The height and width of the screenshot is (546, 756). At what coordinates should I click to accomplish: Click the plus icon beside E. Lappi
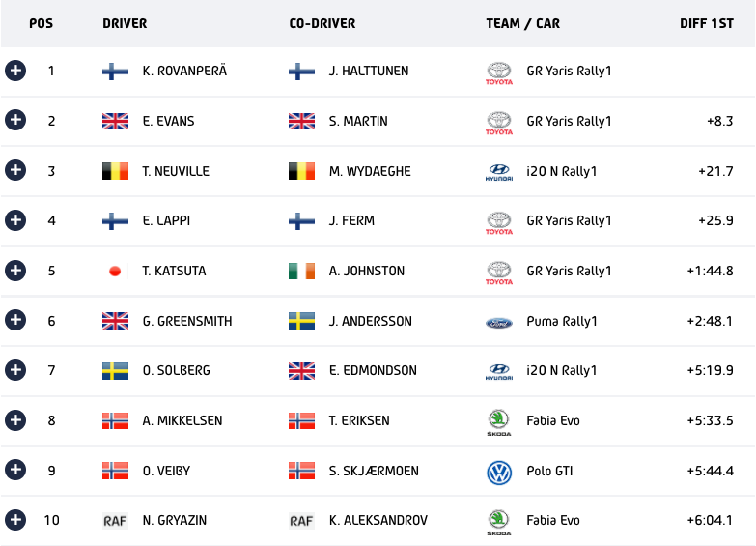[x=14, y=220]
